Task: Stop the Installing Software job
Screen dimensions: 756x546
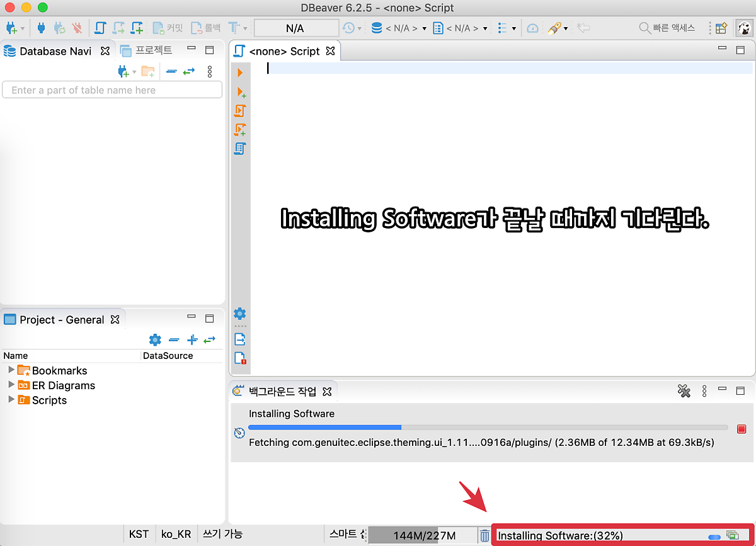Action: 741,429
